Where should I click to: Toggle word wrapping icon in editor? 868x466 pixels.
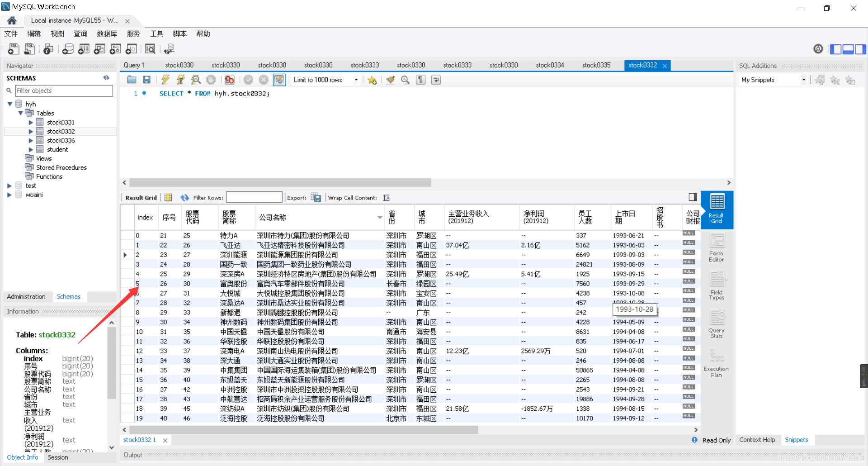pyautogui.click(x=436, y=80)
